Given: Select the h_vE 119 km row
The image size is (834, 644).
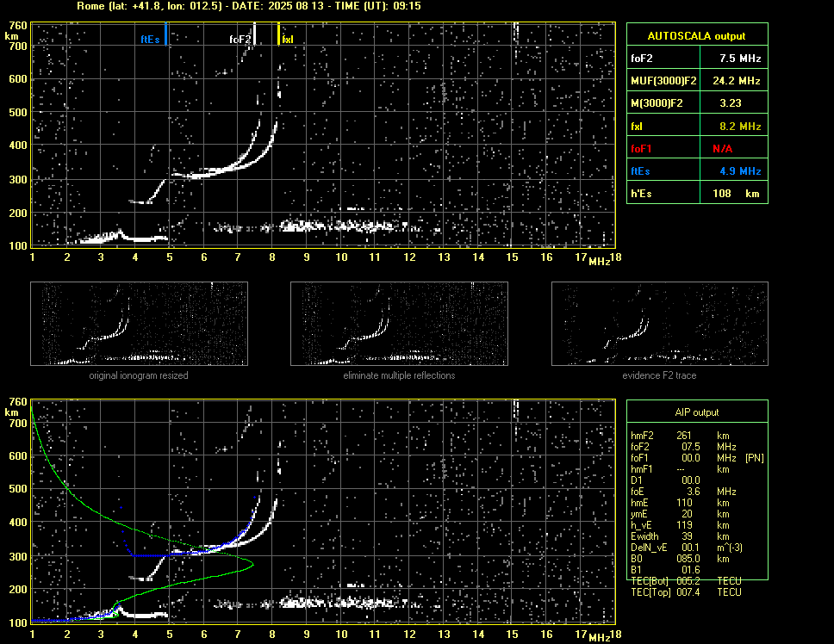Looking at the screenshot, I should click(680, 525).
